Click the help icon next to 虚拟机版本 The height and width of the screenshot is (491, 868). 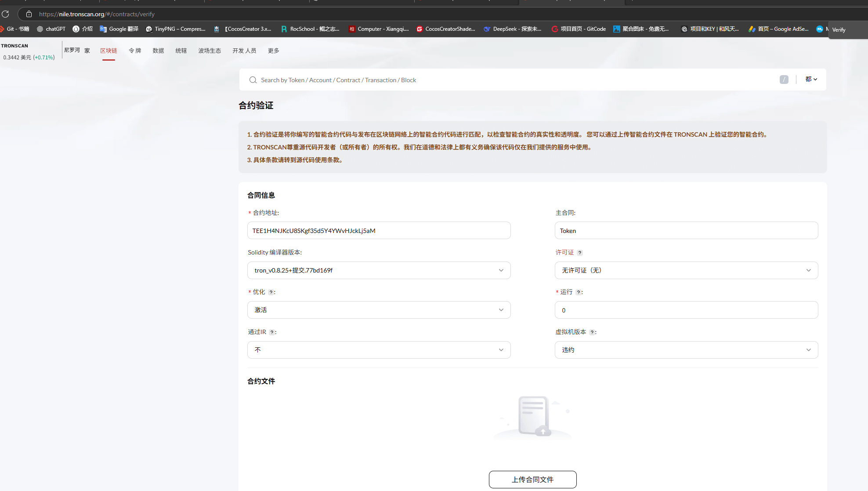click(592, 332)
